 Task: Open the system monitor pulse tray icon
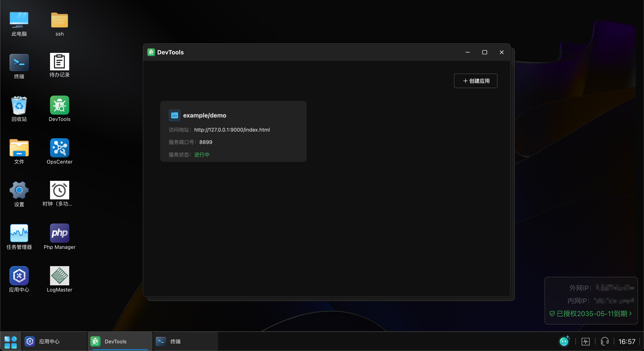(x=585, y=341)
